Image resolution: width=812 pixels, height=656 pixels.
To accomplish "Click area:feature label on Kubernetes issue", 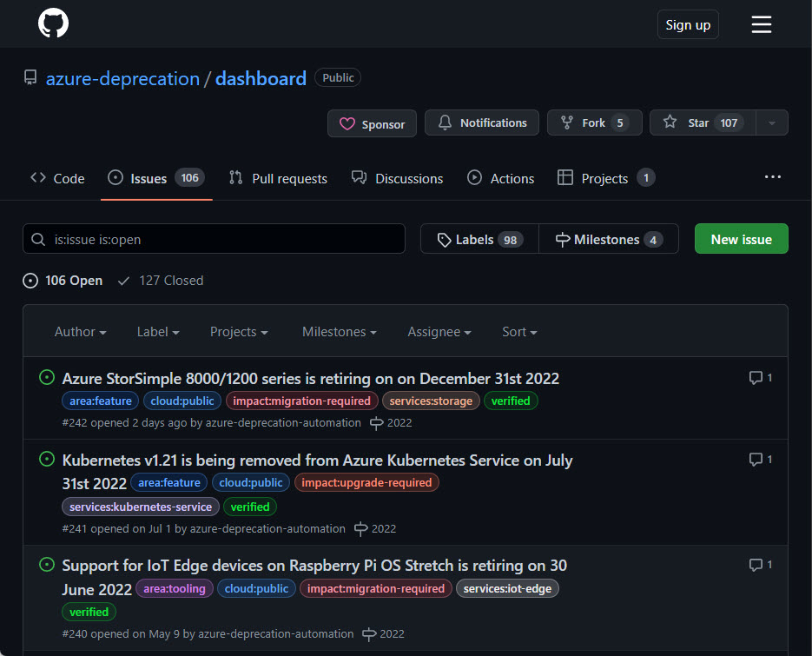I will coord(169,483).
